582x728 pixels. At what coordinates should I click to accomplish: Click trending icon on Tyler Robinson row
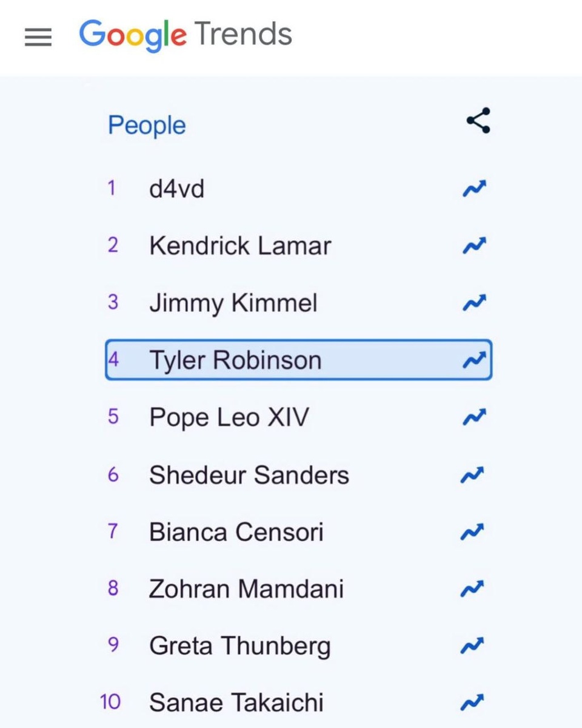click(x=474, y=360)
